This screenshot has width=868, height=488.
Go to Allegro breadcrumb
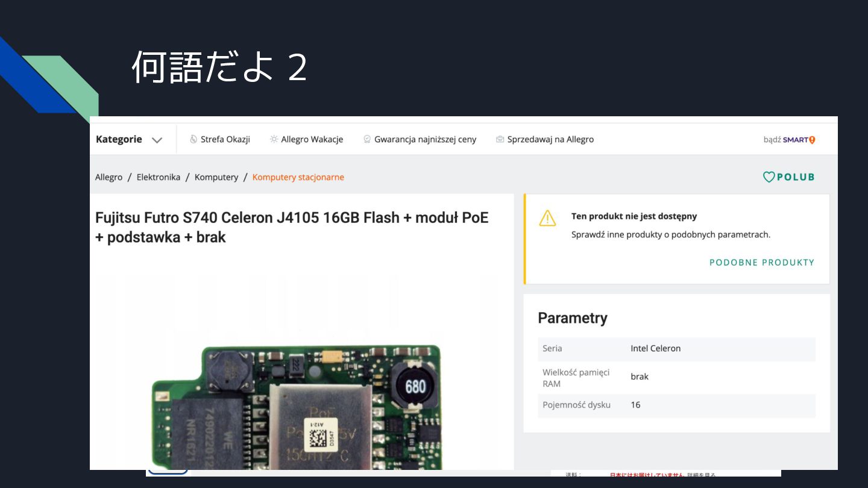pos(108,177)
